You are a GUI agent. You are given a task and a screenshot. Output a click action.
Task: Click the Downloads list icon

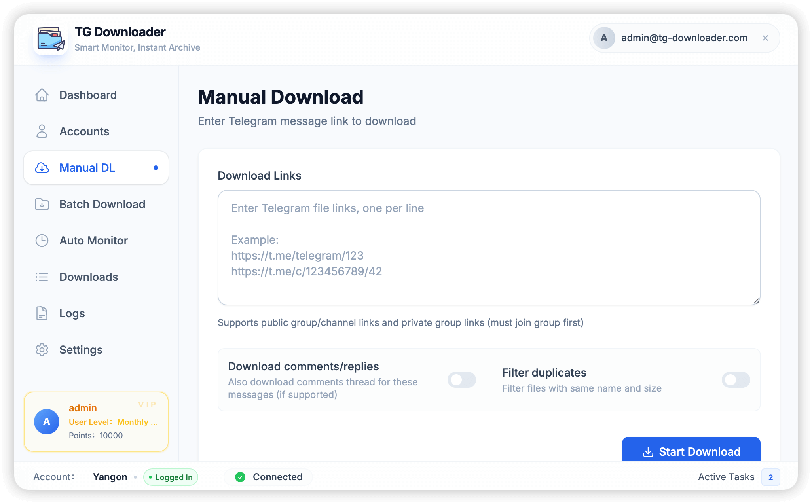coord(42,277)
